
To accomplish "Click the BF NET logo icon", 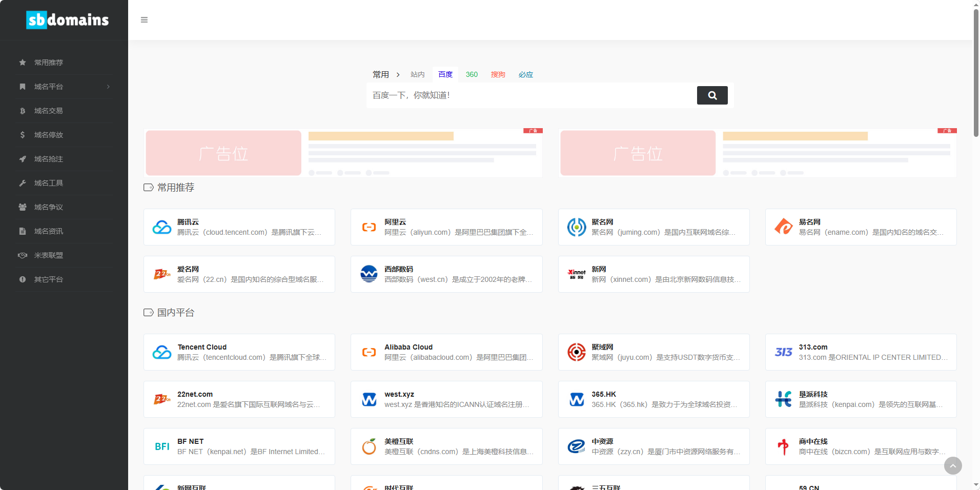I will point(162,446).
